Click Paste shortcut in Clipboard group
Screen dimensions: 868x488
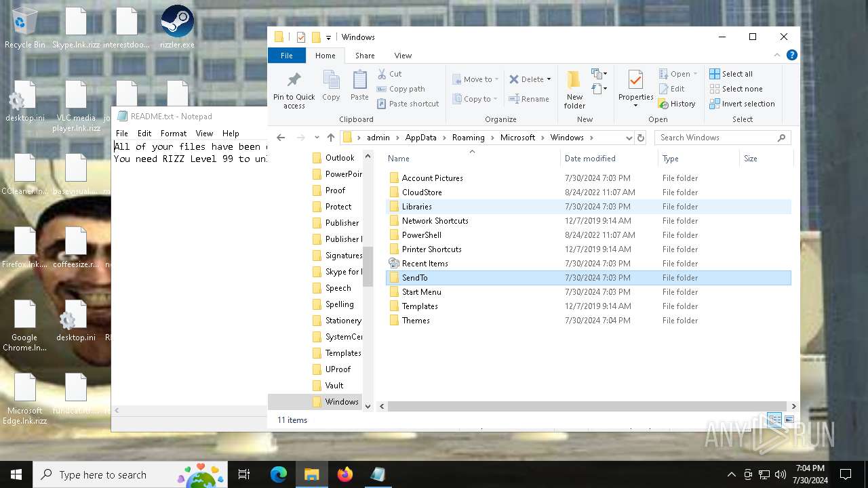point(408,104)
